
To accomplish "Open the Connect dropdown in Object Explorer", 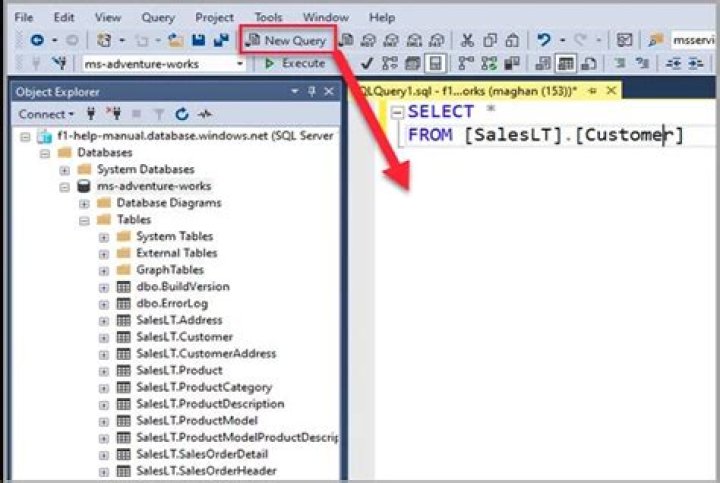I will pos(46,114).
